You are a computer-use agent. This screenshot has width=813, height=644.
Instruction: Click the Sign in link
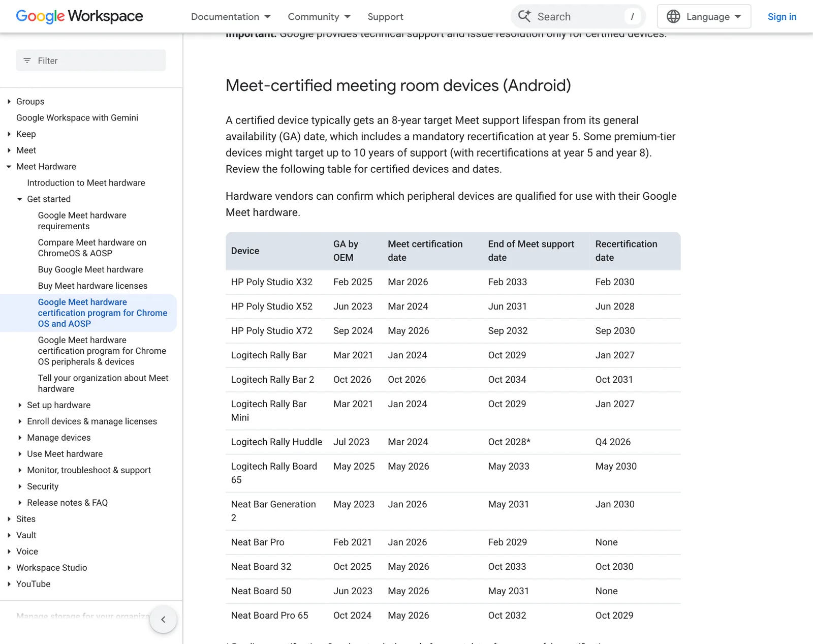(781, 16)
